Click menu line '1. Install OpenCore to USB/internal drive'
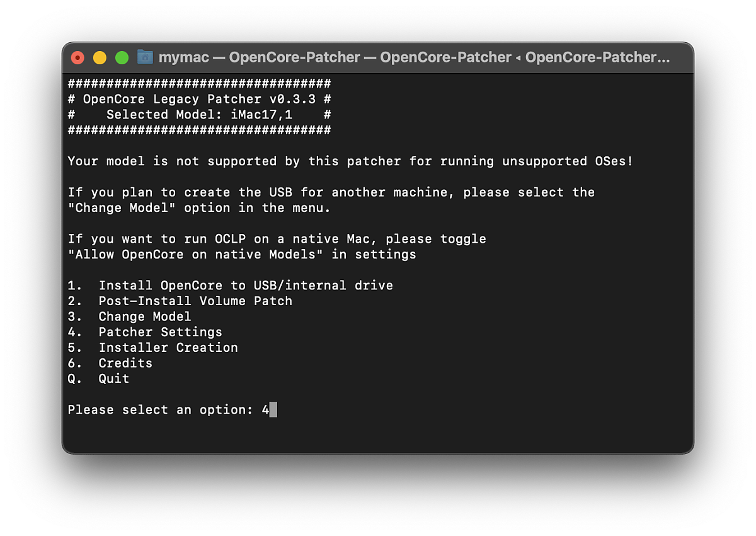 click(x=231, y=286)
